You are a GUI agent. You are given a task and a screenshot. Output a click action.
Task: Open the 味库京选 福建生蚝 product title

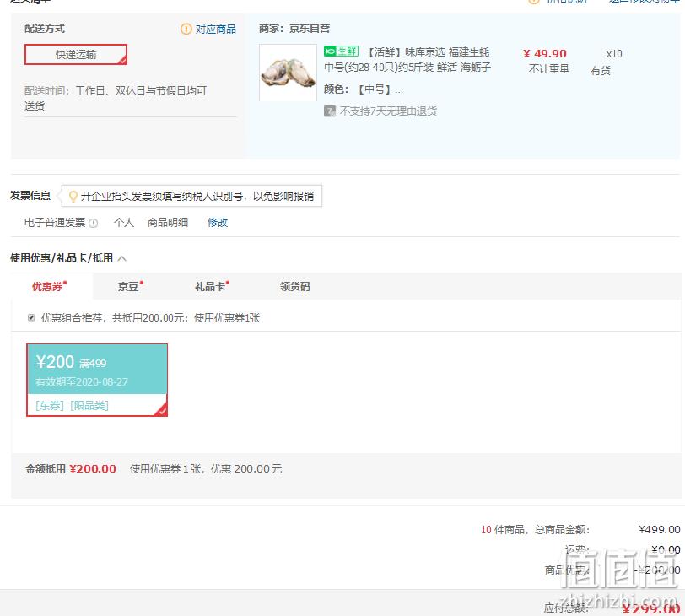click(x=407, y=59)
